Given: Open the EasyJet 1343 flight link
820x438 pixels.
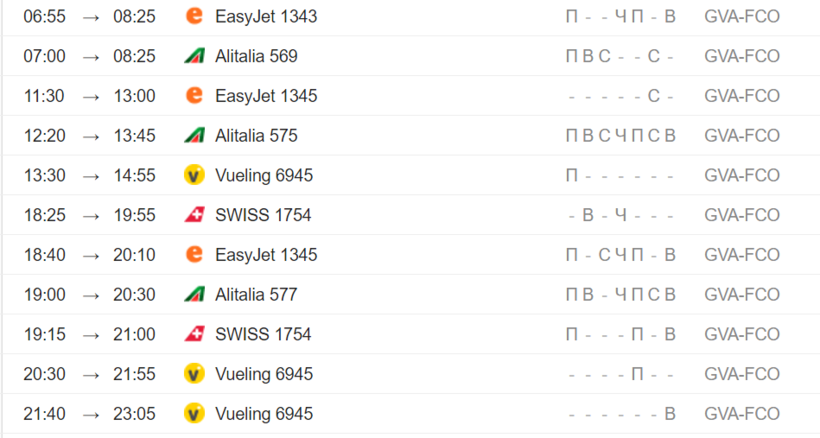Looking at the screenshot, I should coord(266,16).
